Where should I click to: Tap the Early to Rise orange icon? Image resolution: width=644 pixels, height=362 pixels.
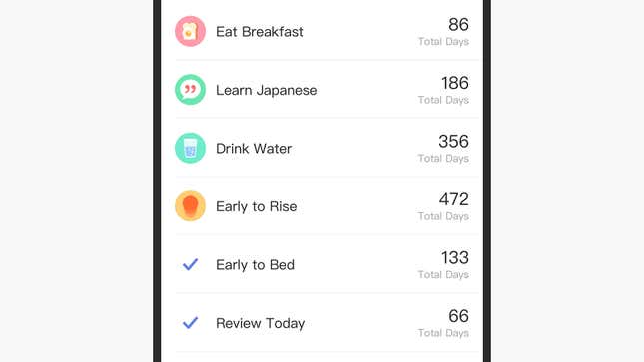pyautogui.click(x=190, y=206)
